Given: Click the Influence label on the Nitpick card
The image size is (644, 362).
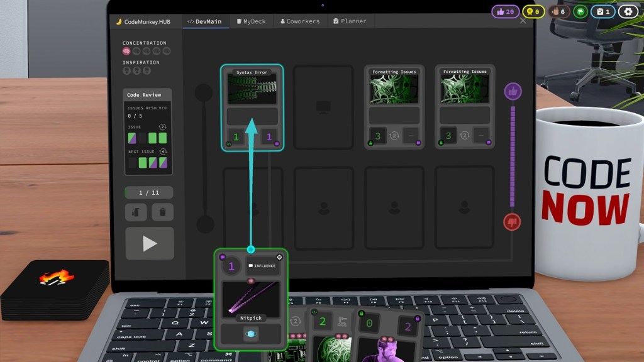Looking at the screenshot, I should coord(262,266).
